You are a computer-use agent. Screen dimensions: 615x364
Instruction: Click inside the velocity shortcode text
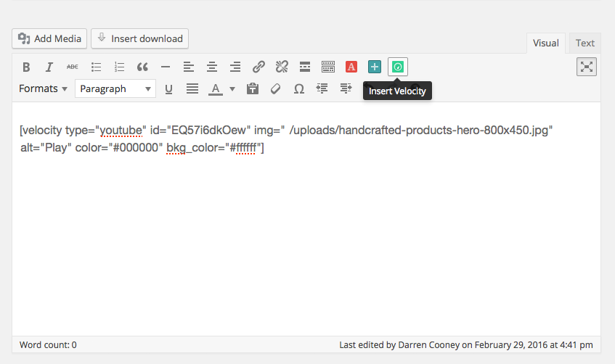click(286, 138)
